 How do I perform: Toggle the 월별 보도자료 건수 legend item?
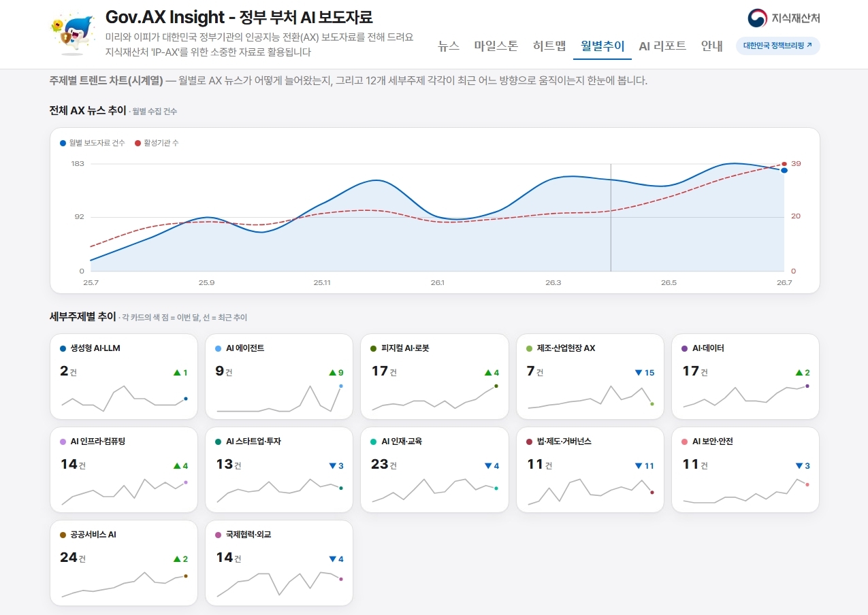[93, 143]
